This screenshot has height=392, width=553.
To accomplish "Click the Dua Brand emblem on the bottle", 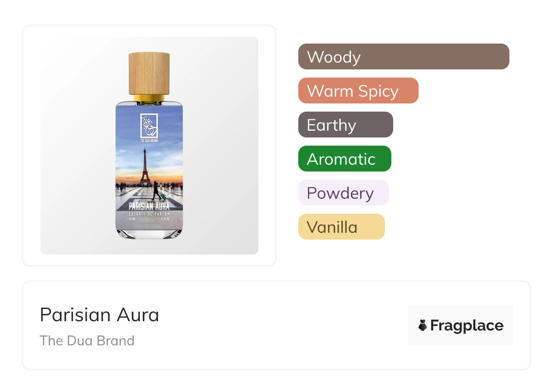I will [x=149, y=126].
